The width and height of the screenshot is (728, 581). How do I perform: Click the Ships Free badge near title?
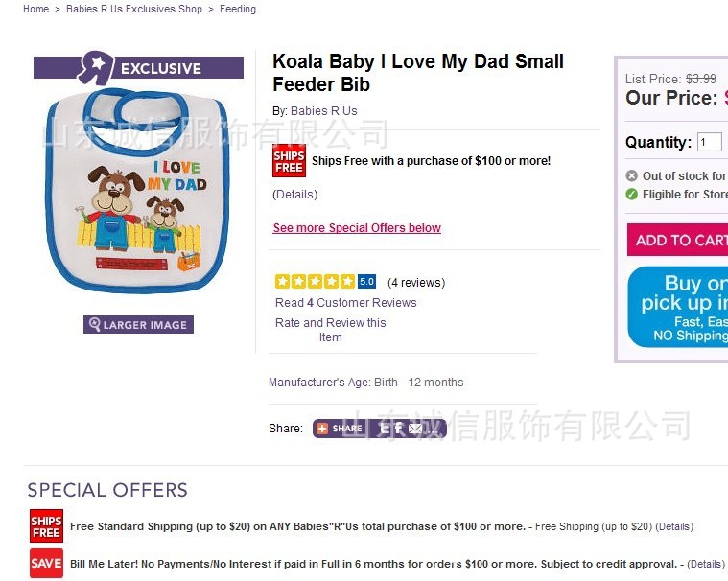pos(289,160)
